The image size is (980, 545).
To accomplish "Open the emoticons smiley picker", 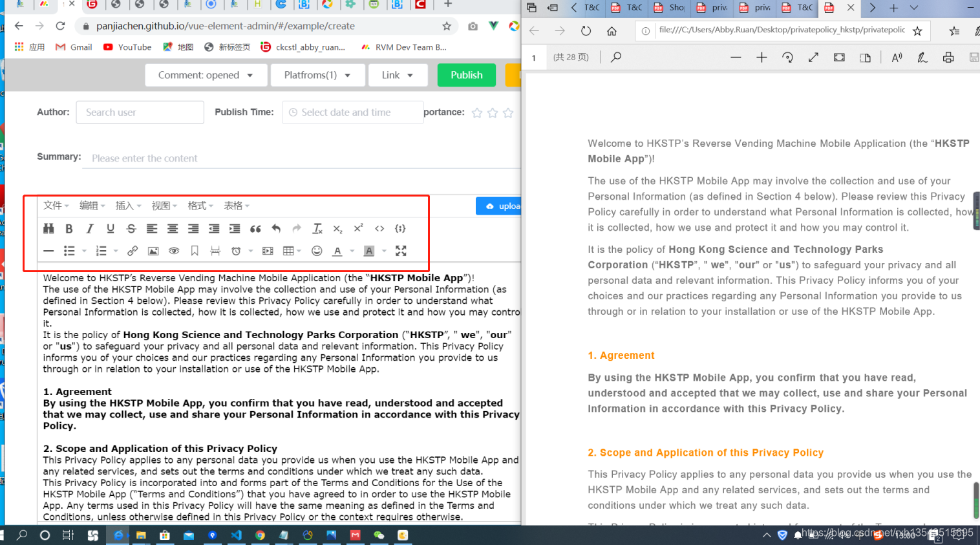I will (x=317, y=251).
